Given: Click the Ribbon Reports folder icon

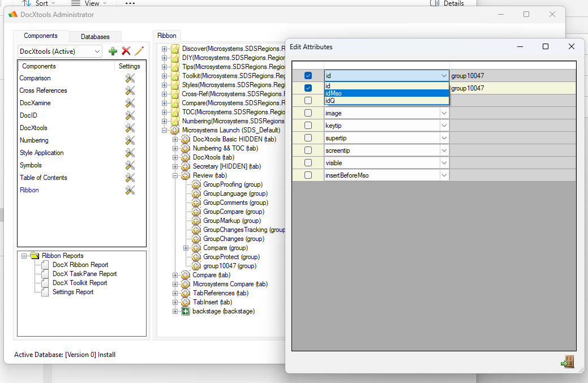Looking at the screenshot, I should 35,256.
